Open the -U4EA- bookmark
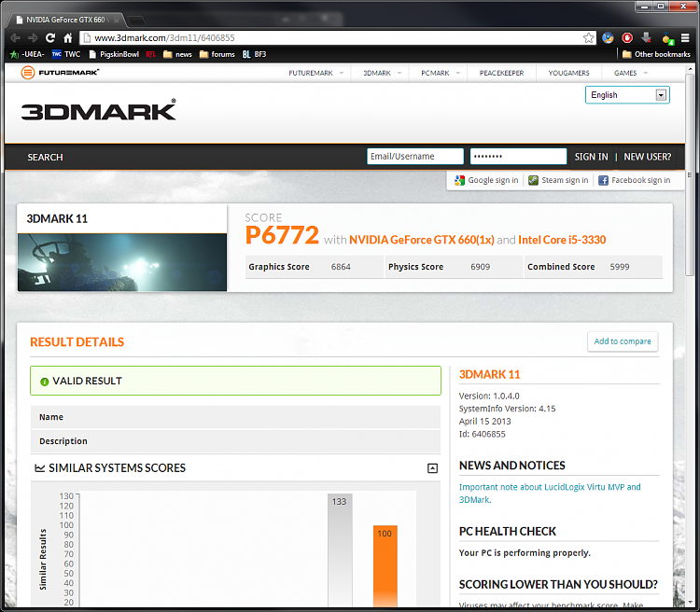Viewport: 700px width, 612px height. pos(27,54)
